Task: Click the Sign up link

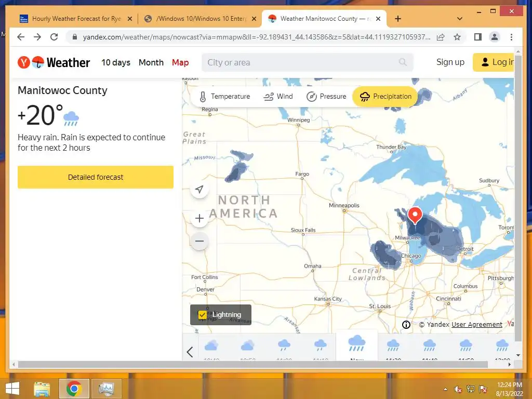Action: (450, 62)
